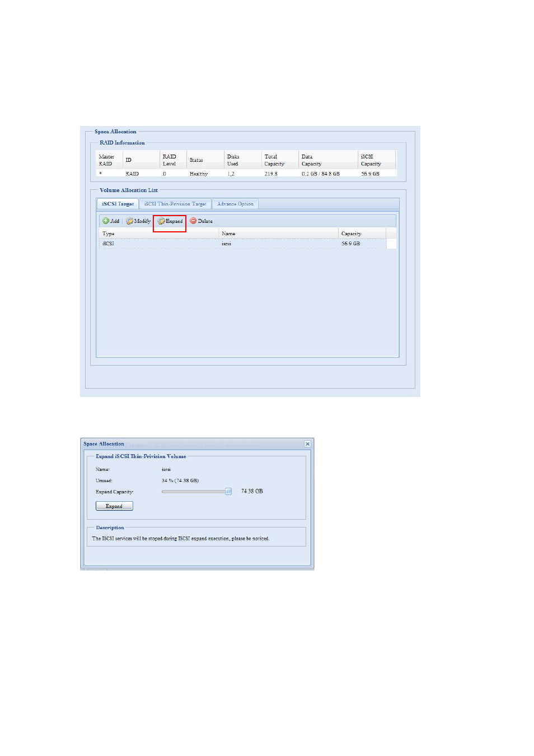Click the Add button with green icon
This screenshot has height=756, width=534.
point(111,221)
